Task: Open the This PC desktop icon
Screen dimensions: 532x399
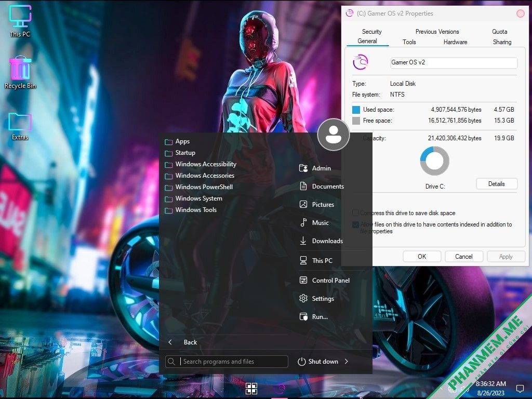Action: 20,21
